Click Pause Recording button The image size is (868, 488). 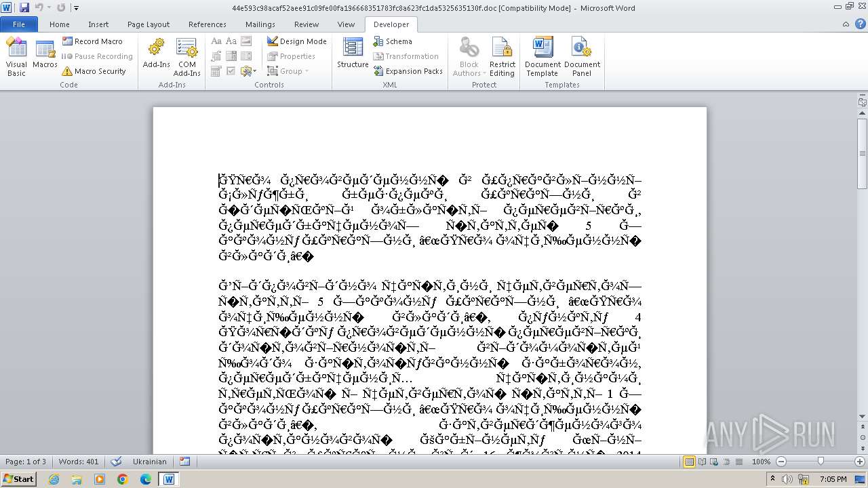coord(97,56)
